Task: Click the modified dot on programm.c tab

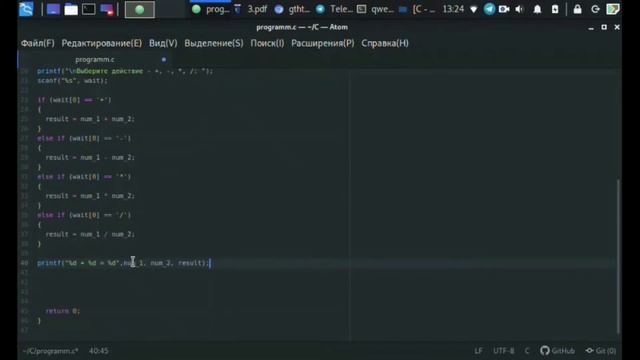Action: tap(164, 60)
